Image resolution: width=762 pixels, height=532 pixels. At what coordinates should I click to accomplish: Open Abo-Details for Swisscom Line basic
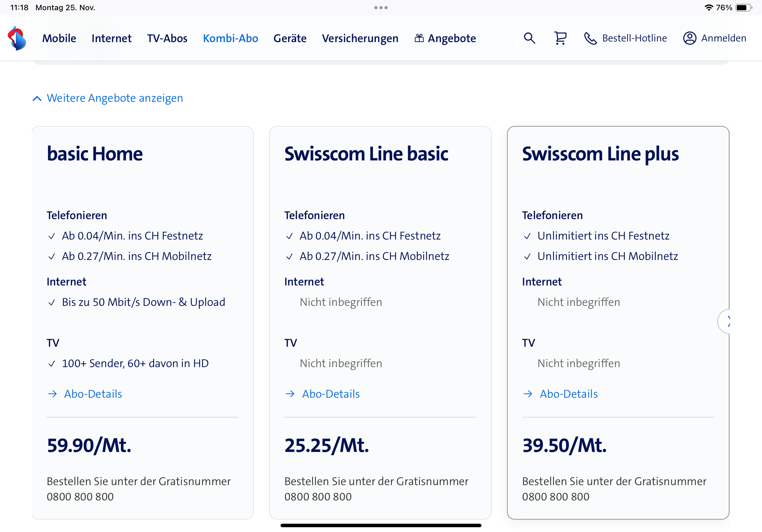[x=331, y=394]
